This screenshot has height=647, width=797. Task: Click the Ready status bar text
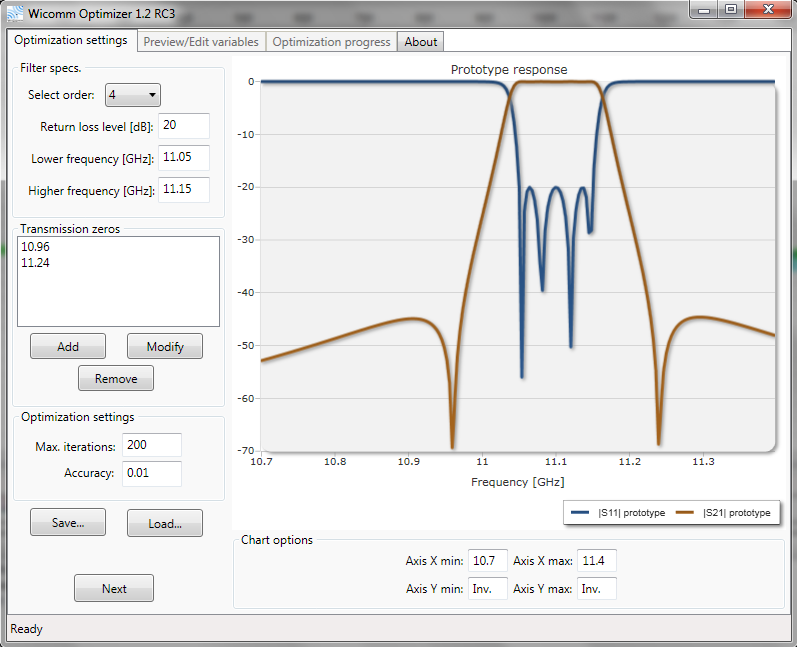(x=26, y=629)
